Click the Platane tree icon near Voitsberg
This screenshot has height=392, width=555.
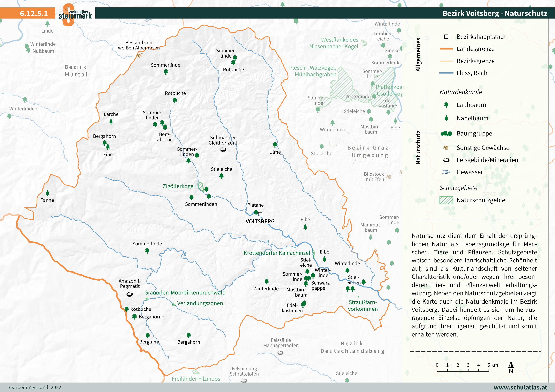(256, 212)
